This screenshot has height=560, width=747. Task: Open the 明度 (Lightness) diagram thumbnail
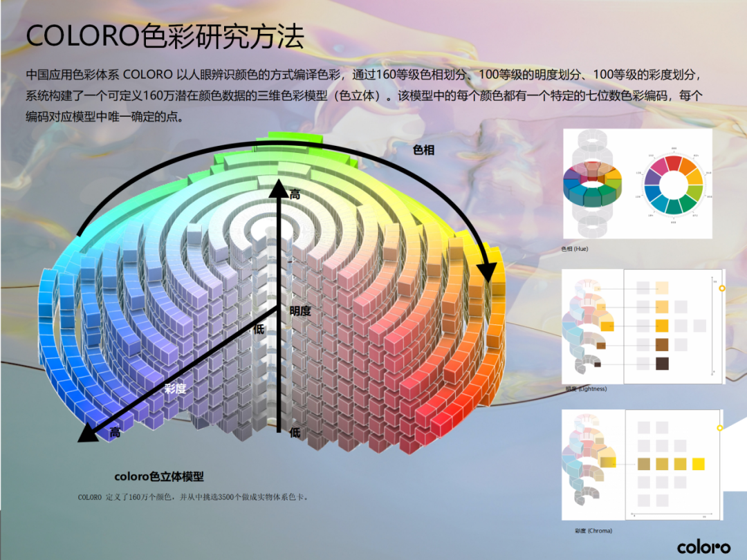(643, 326)
